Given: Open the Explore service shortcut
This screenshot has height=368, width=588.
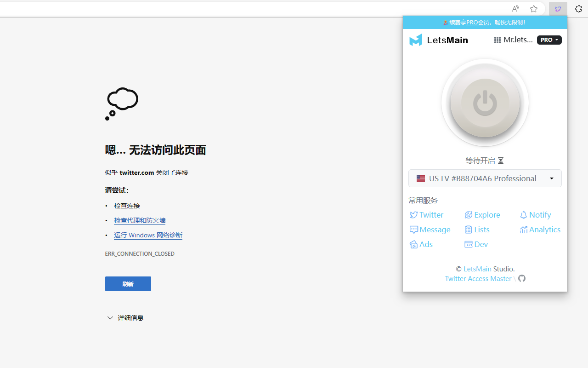Looking at the screenshot, I should [482, 215].
